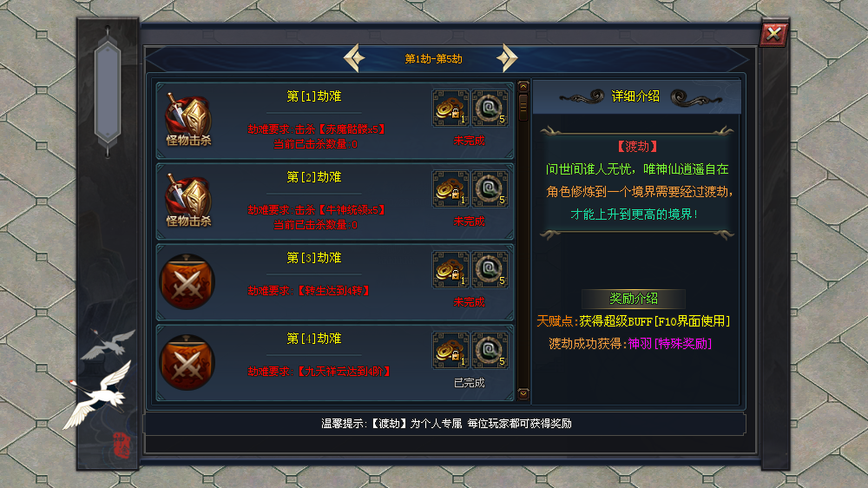Viewport: 868px width, 488px height.
Task: Click the 奖励介绍 reward introduction label
Action: pyautogui.click(x=634, y=299)
